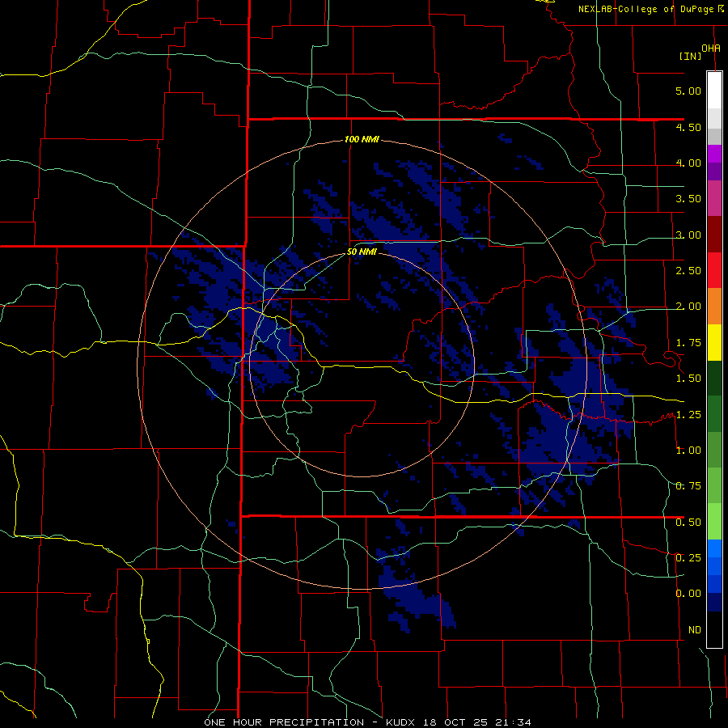Select the 2.50 legend value
This screenshot has height=728, width=728.
(x=688, y=271)
